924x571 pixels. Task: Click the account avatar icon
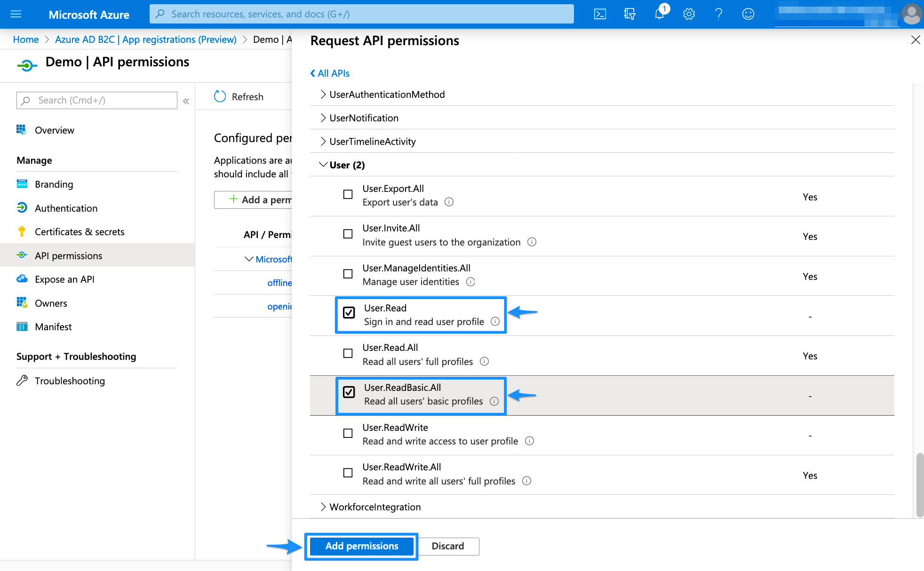point(911,14)
